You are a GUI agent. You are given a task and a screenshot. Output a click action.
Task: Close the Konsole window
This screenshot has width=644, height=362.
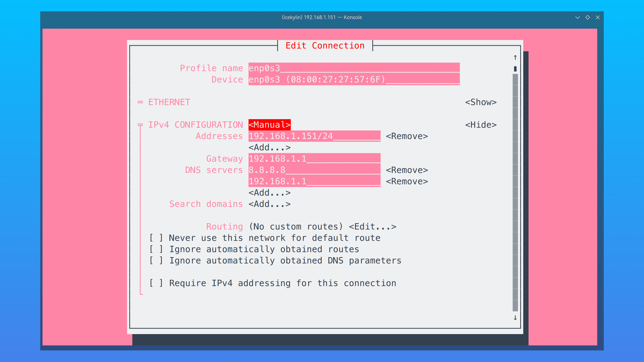tap(598, 17)
